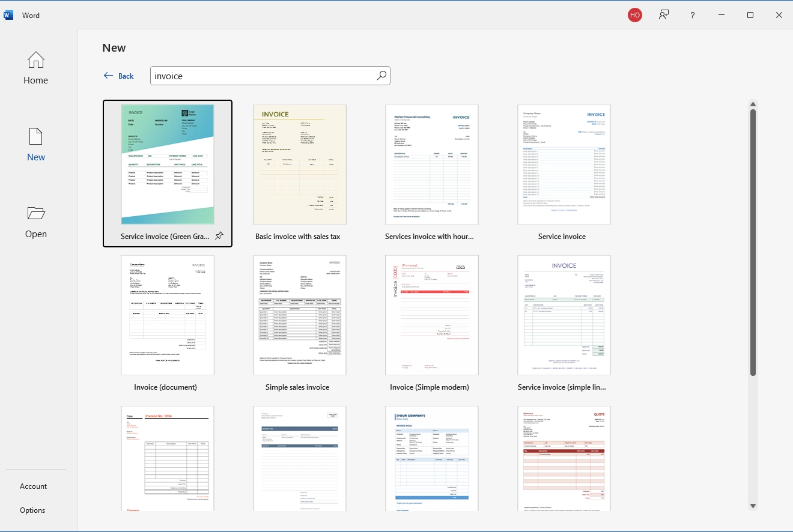Click the HO account avatar
Image resolution: width=793 pixels, height=532 pixels.
[635, 15]
